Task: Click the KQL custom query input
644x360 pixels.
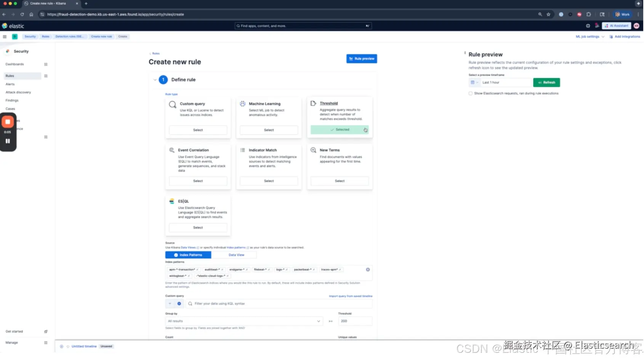Action: tap(279, 304)
